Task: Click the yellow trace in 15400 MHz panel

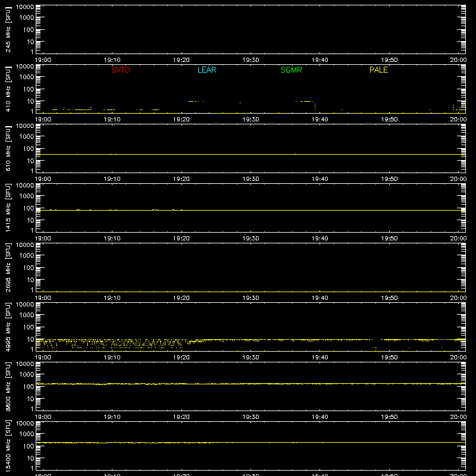Action: (250, 443)
